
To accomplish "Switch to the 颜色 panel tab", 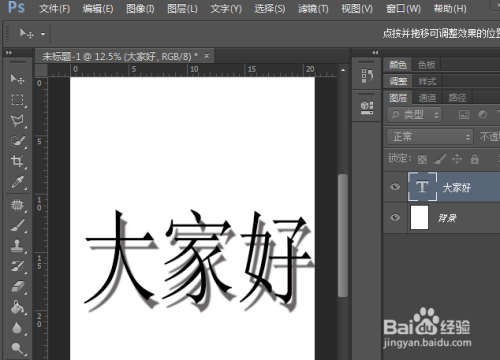I will click(398, 65).
